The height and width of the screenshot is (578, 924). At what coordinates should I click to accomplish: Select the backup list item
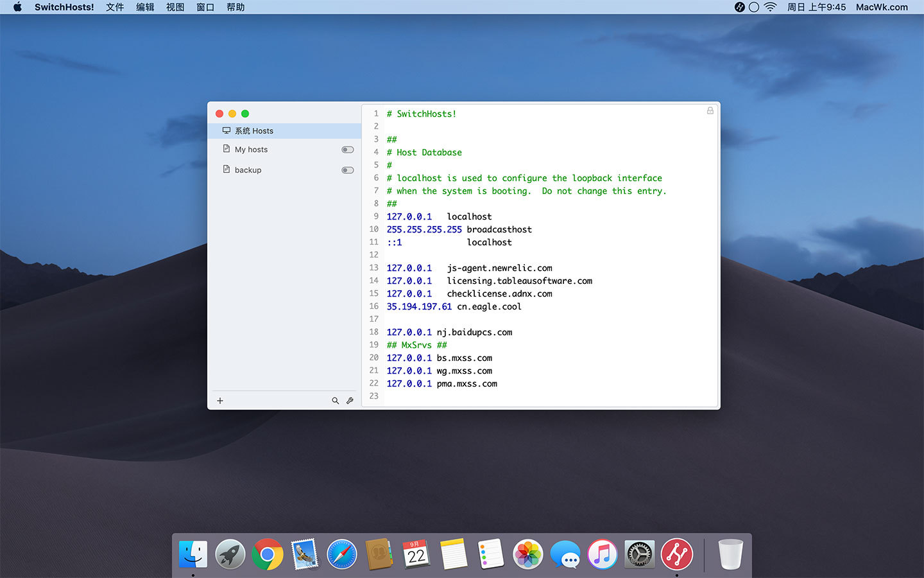(x=248, y=170)
